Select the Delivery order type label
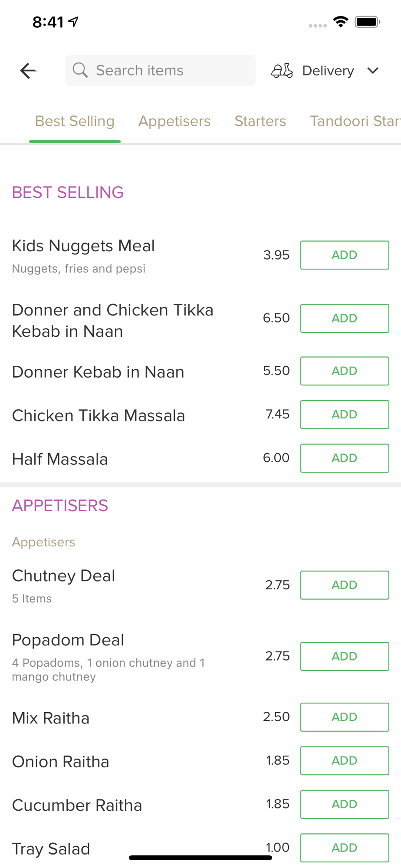This screenshot has height=868, width=401. click(x=328, y=71)
